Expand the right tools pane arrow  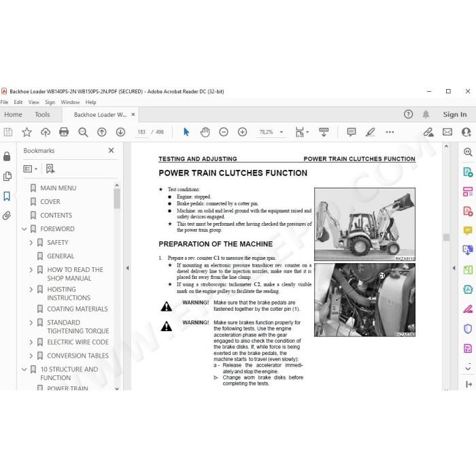tap(454, 268)
